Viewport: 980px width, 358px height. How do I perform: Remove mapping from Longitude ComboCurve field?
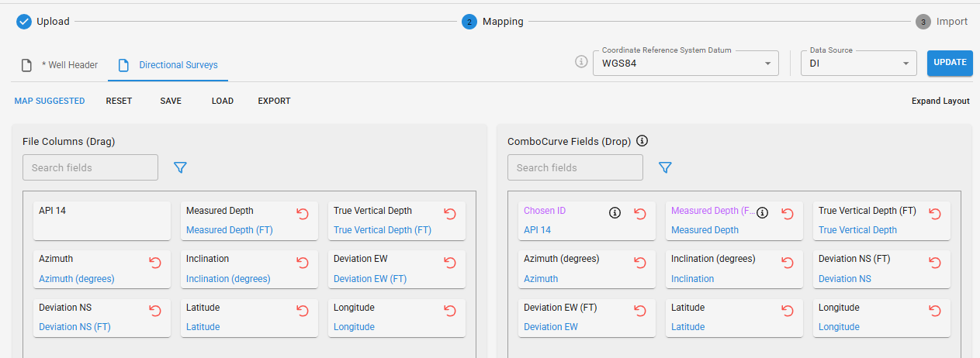click(x=935, y=311)
